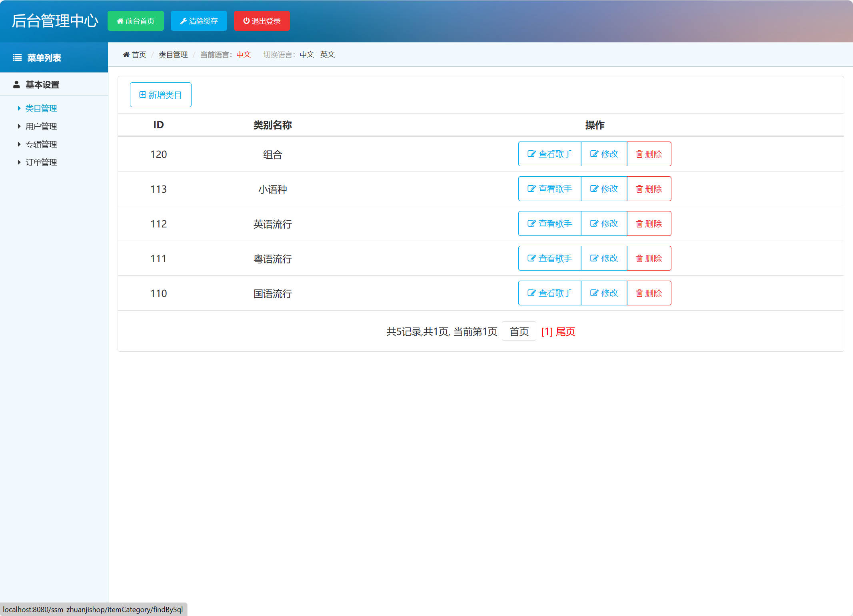Click the home icon in the breadcrumb
853x616 pixels.
coord(126,55)
